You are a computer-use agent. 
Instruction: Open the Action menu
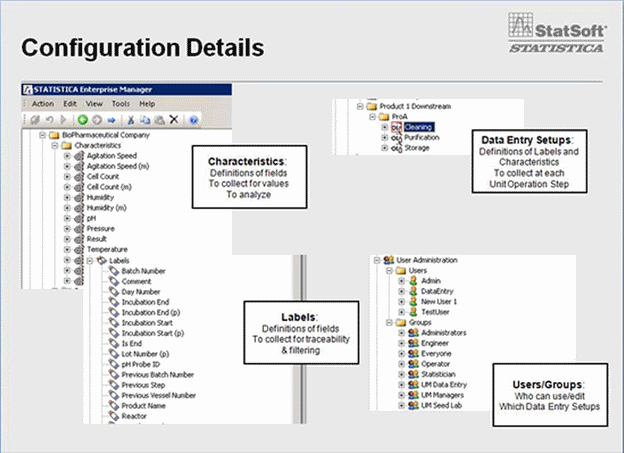[43, 104]
